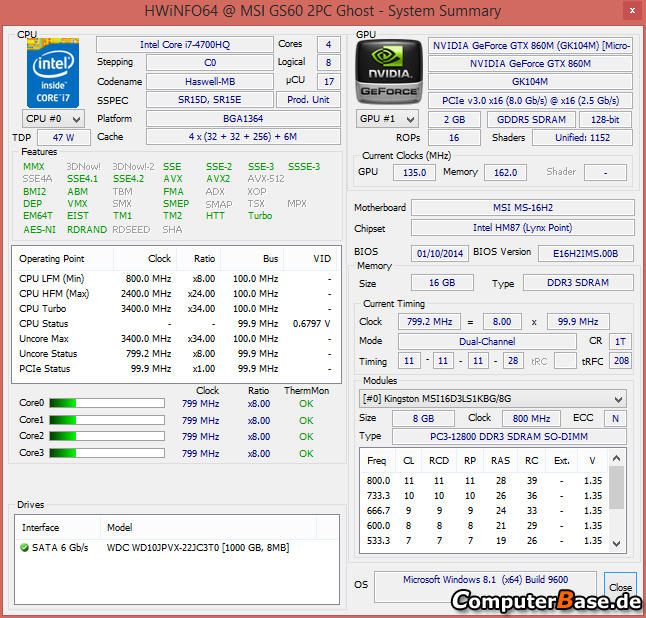Click the Intel Core i7-4700HQ field
The image size is (646, 618).
pyautogui.click(x=185, y=44)
